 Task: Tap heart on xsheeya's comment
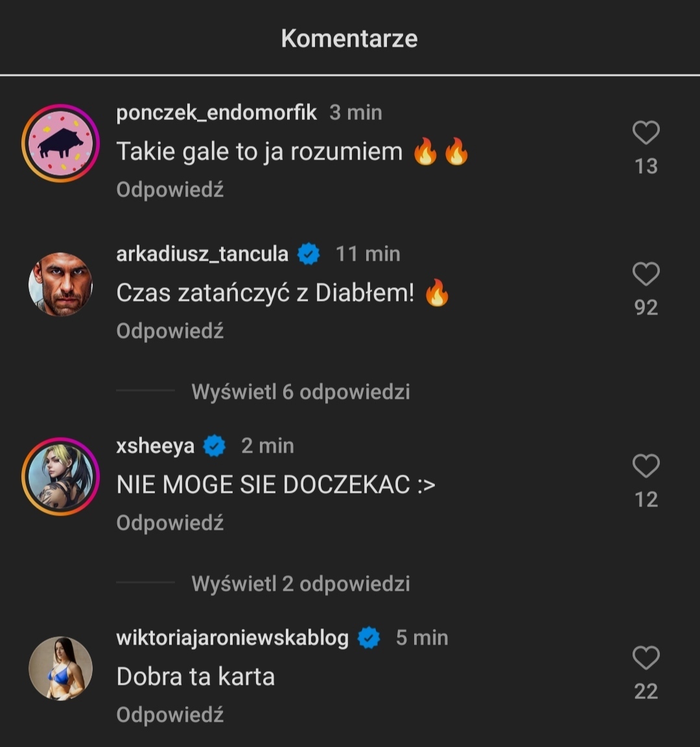coord(646,466)
